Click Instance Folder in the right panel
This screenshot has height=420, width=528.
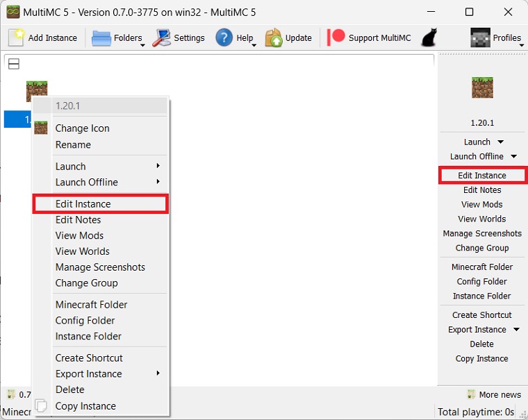(482, 296)
